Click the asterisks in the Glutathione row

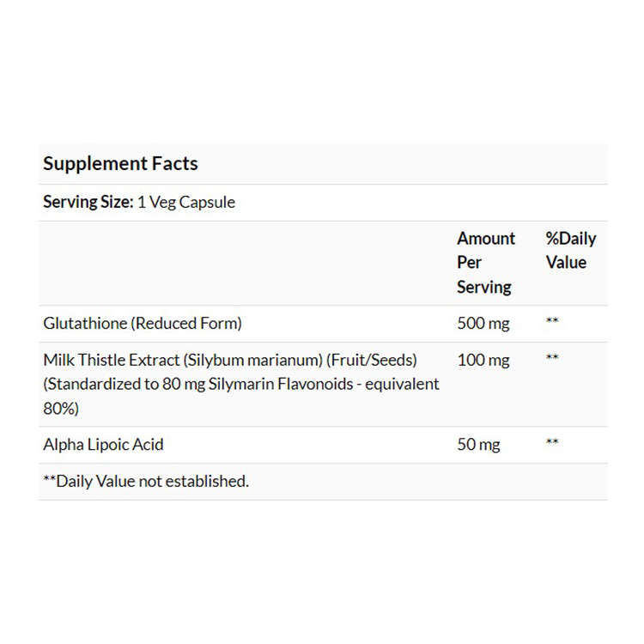pyautogui.click(x=552, y=322)
